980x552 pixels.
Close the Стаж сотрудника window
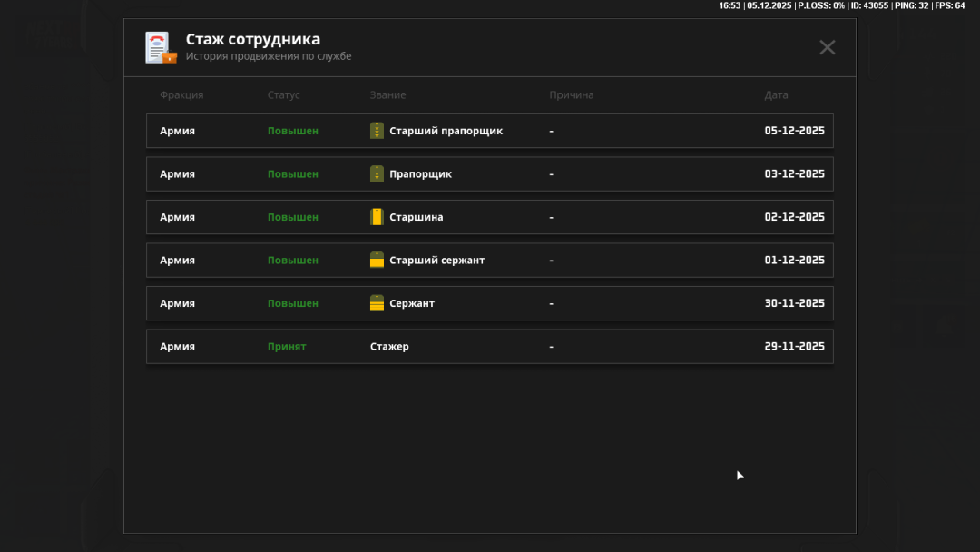[827, 47]
